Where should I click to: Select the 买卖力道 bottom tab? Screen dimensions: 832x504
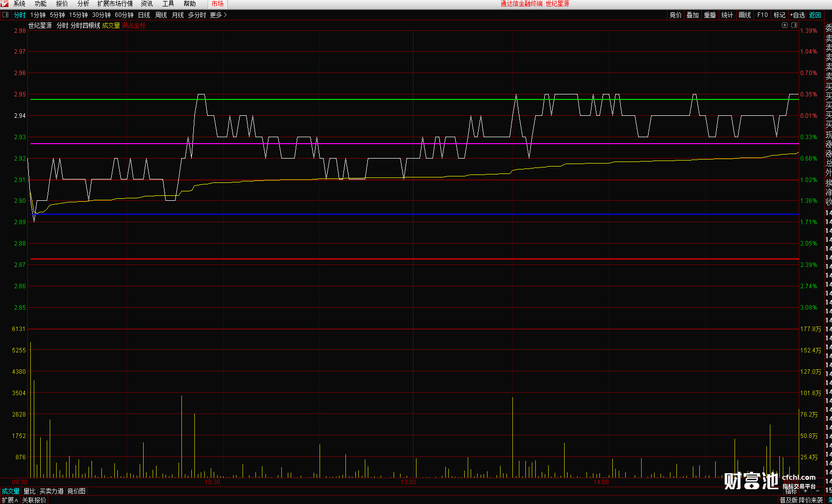point(52,491)
